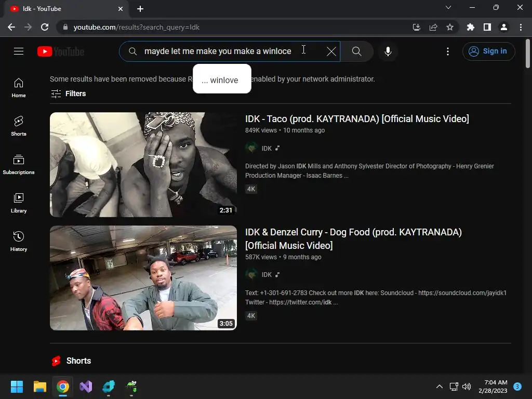The width and height of the screenshot is (532, 399).
Task: Open volume control in tray
Action: click(x=467, y=387)
